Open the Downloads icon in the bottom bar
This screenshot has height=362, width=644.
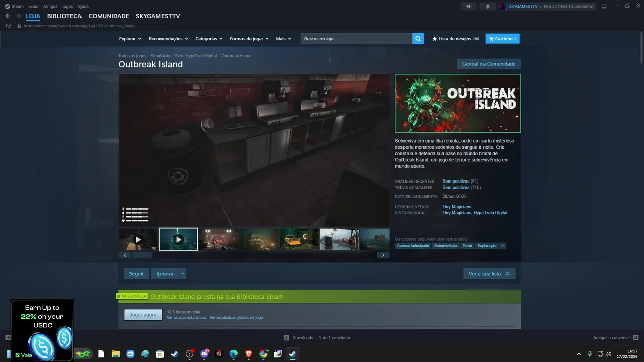286,338
